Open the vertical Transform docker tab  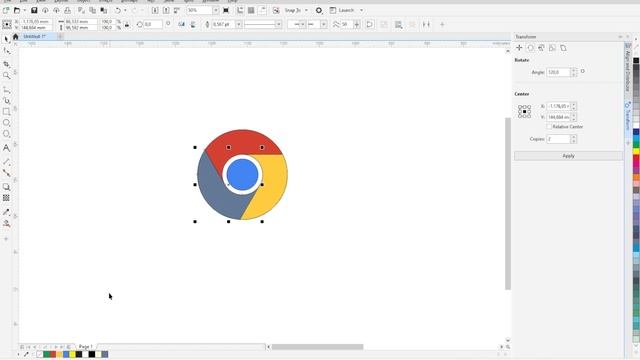[x=628, y=116]
